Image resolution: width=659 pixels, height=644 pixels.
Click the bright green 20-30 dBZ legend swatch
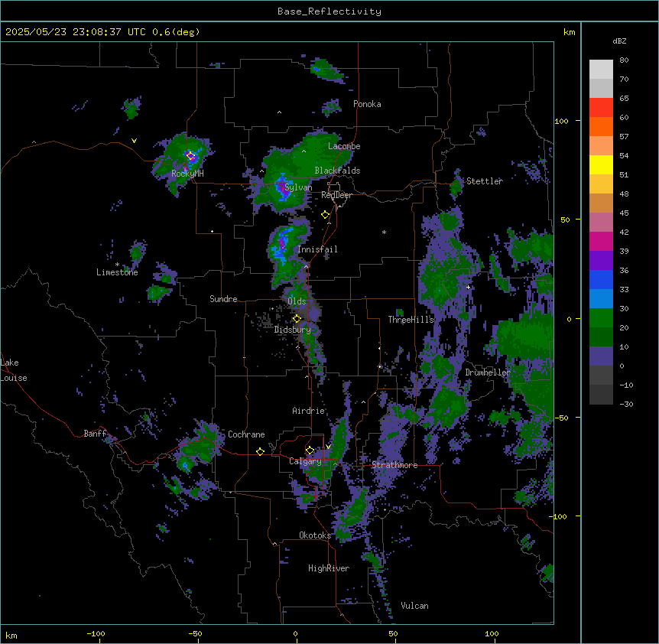pyautogui.click(x=601, y=318)
